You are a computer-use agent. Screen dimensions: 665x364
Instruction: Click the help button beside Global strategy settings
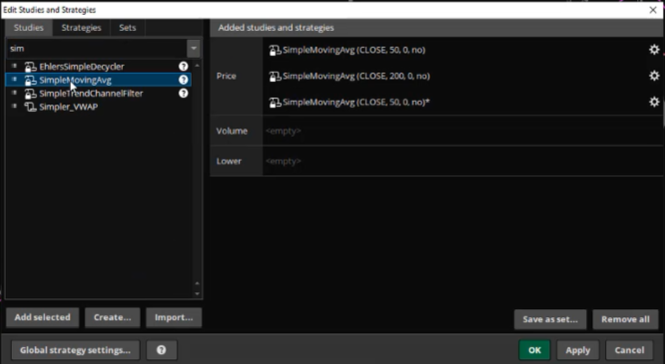coord(162,350)
